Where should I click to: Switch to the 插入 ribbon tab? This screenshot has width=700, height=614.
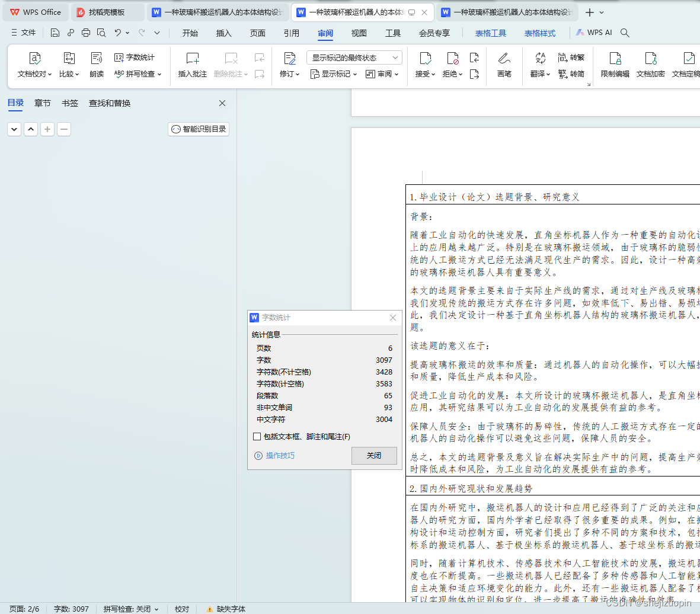click(x=223, y=33)
